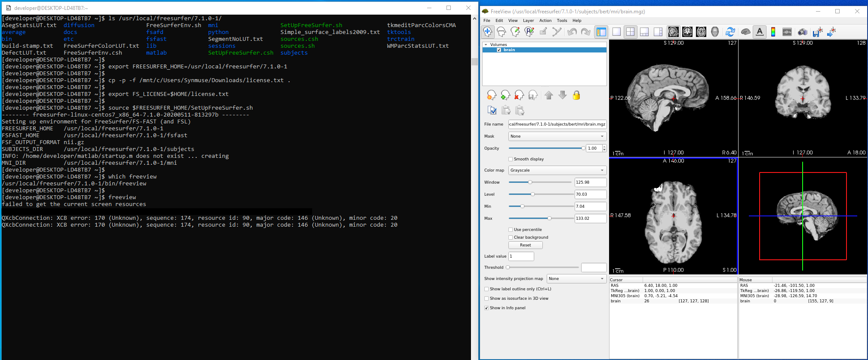
Task: Open the Layer menu
Action: pos(528,21)
